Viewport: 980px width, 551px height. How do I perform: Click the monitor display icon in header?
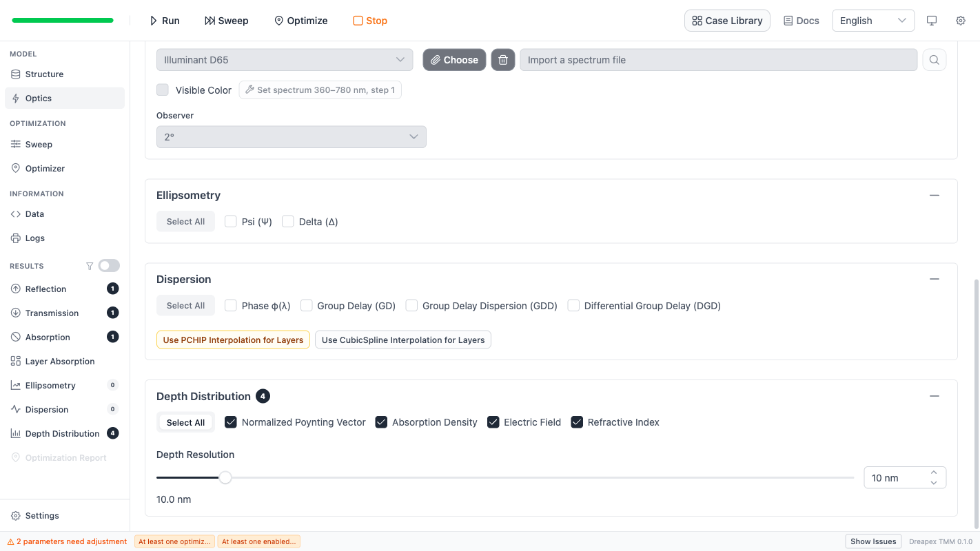pos(931,21)
